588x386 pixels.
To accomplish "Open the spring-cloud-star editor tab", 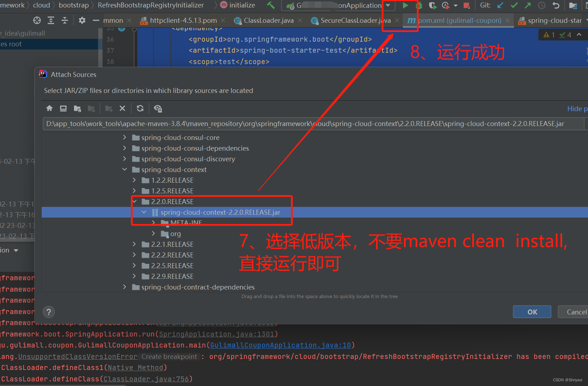I will (550, 20).
